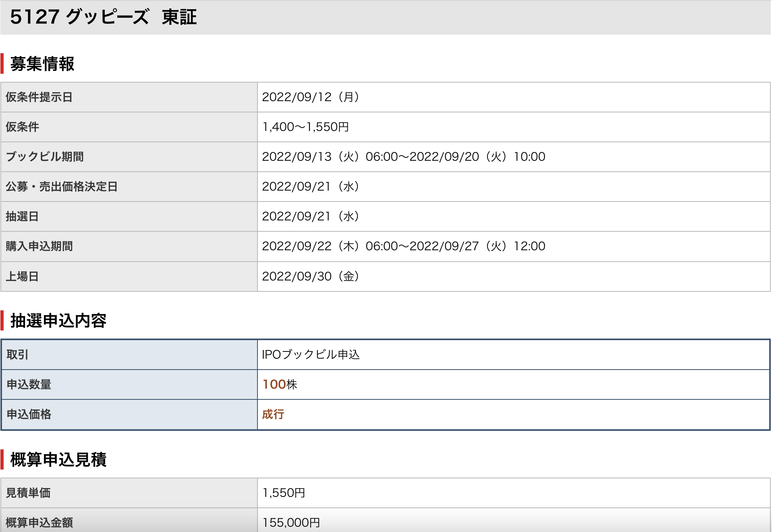Click the '概算申込金額' row label
This screenshot has height=532, width=772.
39,523
